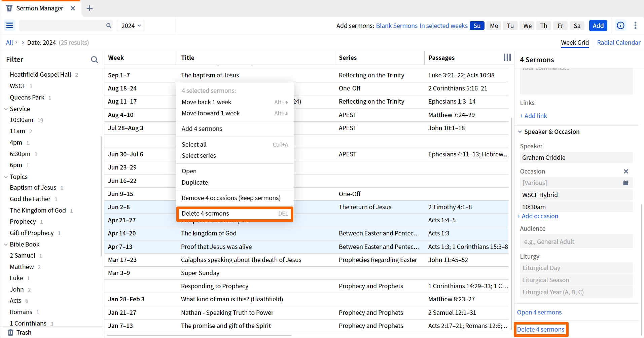644x338 pixels.
Task: Open a new tab with plus icon
Action: 90,8
